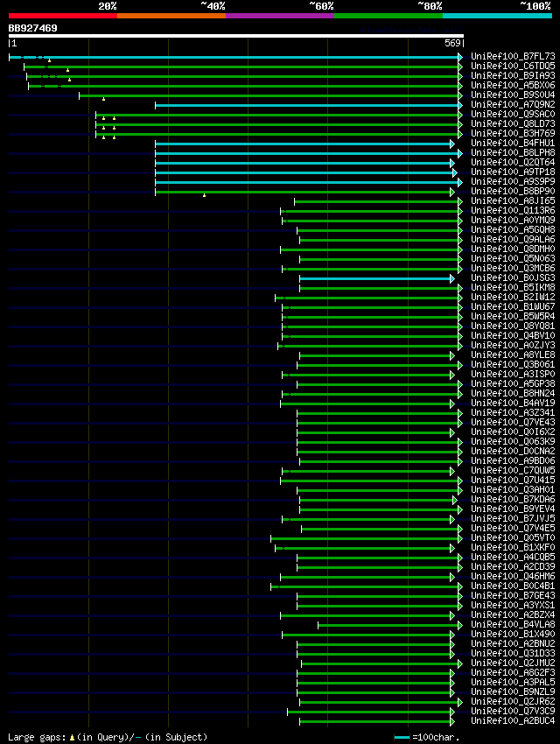Choose the UniRef100_Q8YQ81 identifier

click(513, 326)
